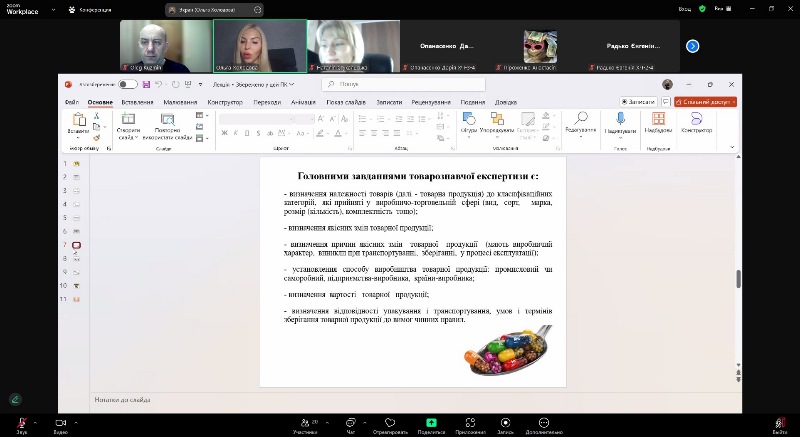Unmute the microphone in Zoom toolbar
Image resolution: width=800 pixels, height=437 pixels.
21,421
